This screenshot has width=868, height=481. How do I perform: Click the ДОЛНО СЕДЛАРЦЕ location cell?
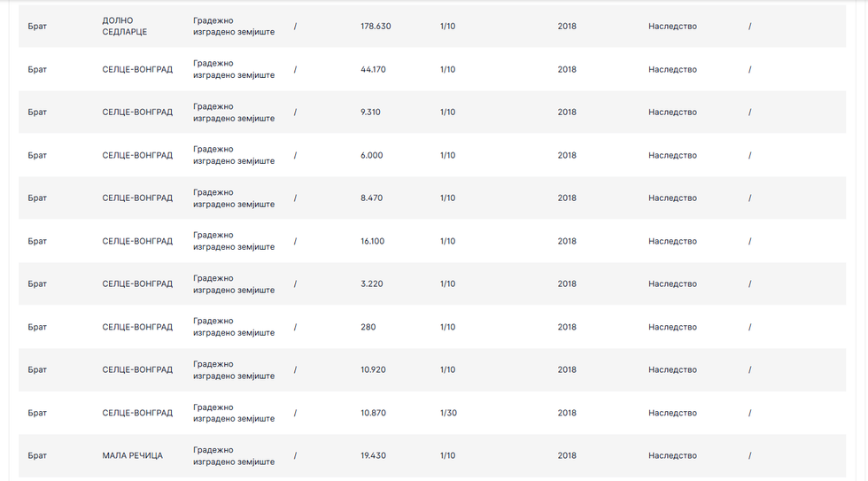pos(125,27)
